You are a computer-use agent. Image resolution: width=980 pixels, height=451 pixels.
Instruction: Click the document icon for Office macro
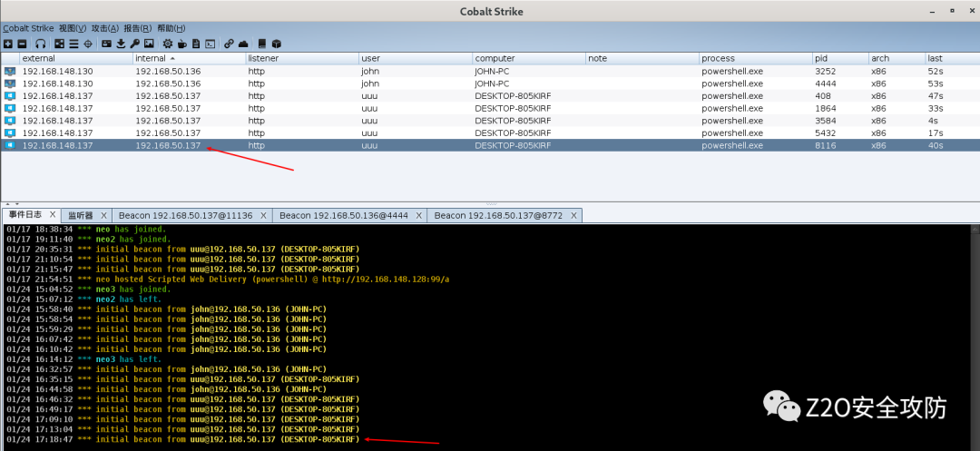click(196, 44)
